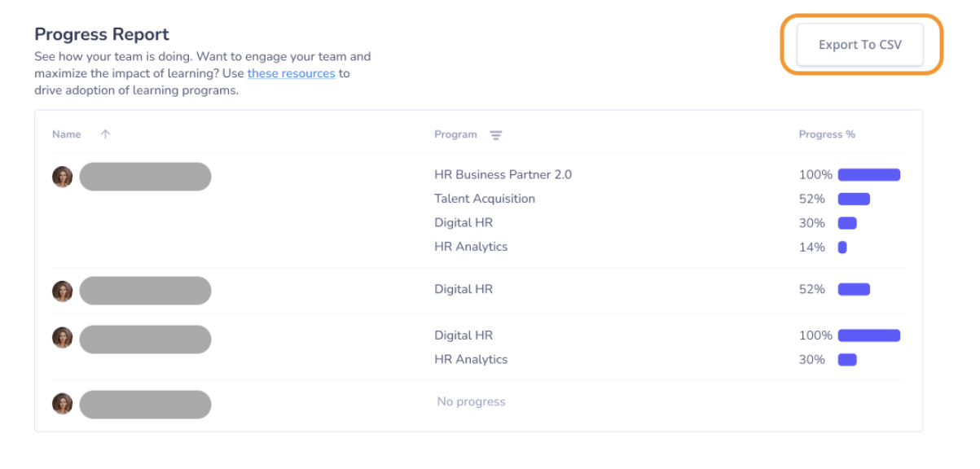Viewport: 980px width, 469px height.
Task: Select the Progress % column header
Action: pyautogui.click(x=827, y=134)
